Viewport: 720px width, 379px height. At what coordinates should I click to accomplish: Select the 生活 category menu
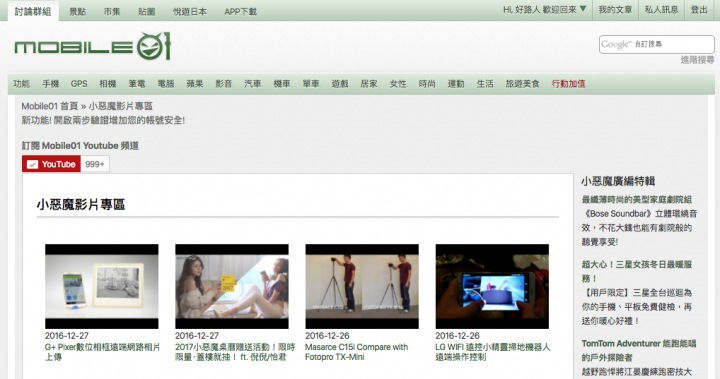click(x=485, y=84)
